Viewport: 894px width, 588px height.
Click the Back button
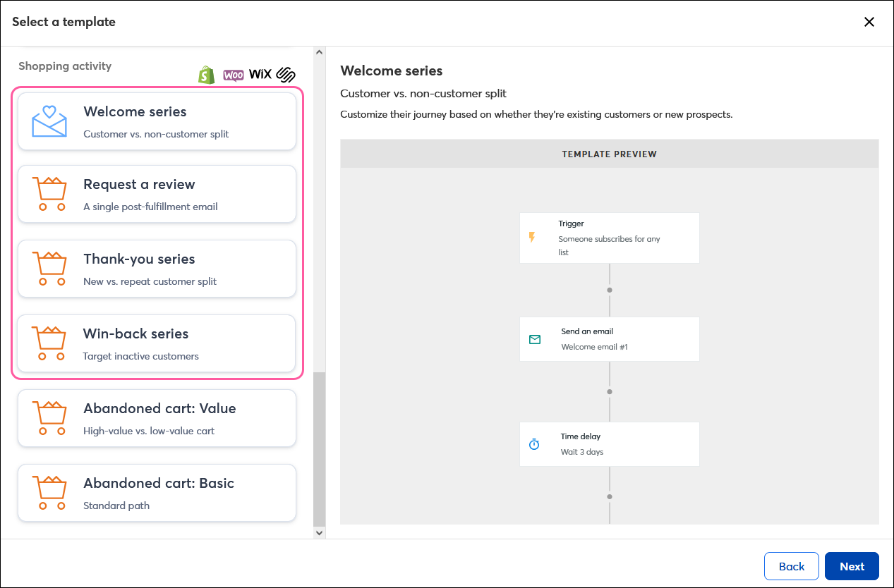pos(792,566)
